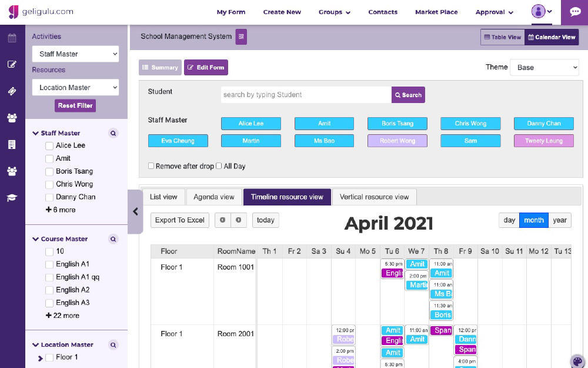
Task: Go to previous month with left arrow
Action: [223, 220]
